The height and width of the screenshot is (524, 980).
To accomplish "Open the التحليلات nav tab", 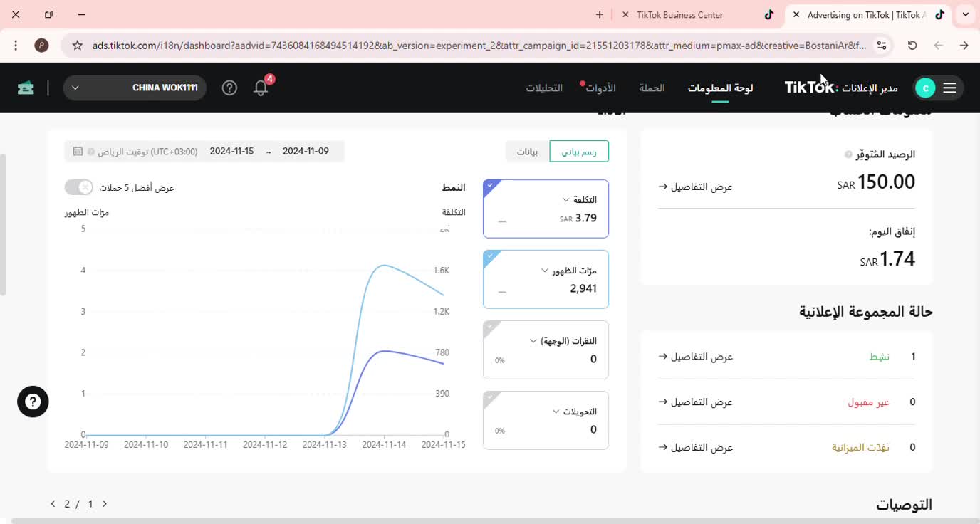I will (544, 88).
